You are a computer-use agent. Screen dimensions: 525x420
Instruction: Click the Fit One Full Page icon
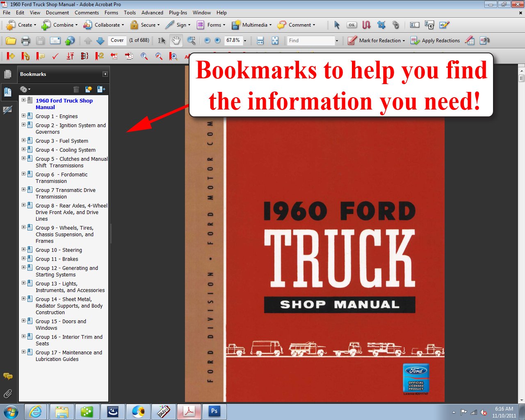(x=275, y=41)
